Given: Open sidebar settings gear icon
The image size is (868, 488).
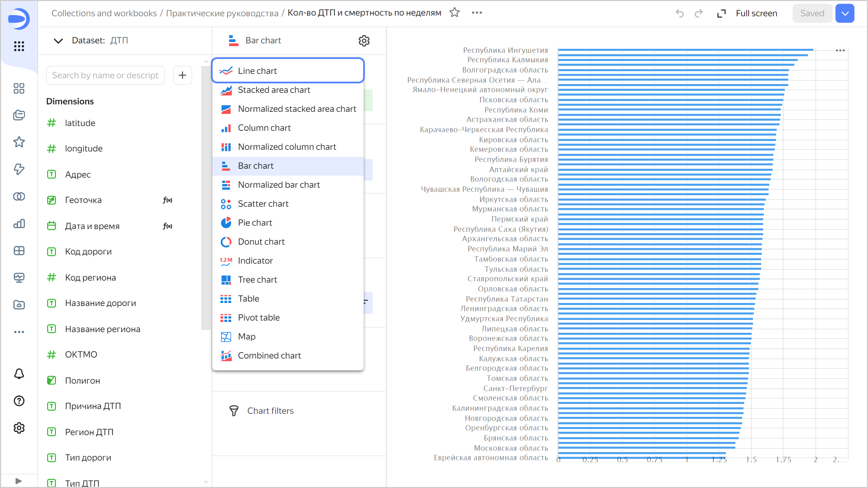Looking at the screenshot, I should [x=19, y=428].
